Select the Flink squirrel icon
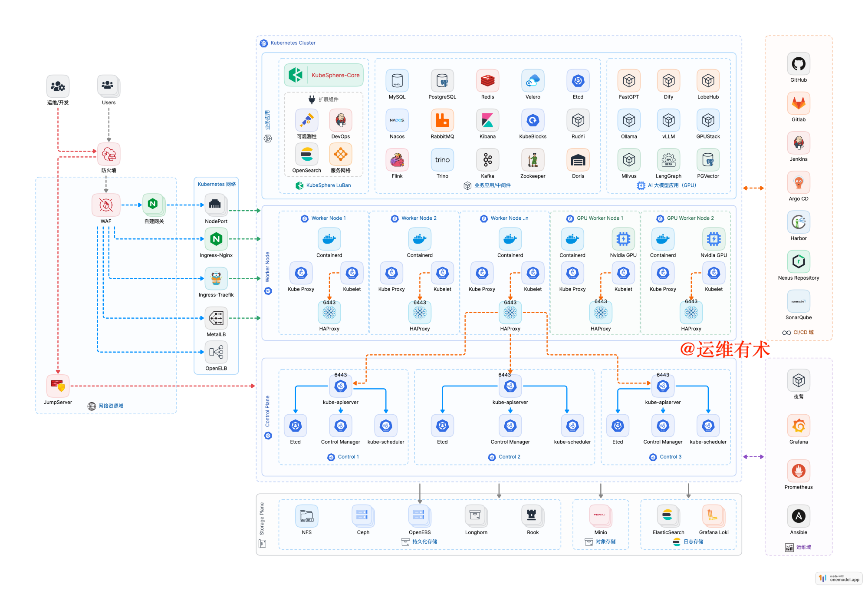The width and height of the screenshot is (868, 591). [397, 160]
